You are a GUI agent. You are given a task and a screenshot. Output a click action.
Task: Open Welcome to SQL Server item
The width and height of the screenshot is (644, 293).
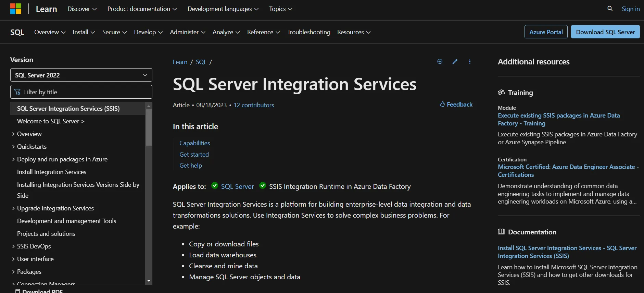point(51,121)
